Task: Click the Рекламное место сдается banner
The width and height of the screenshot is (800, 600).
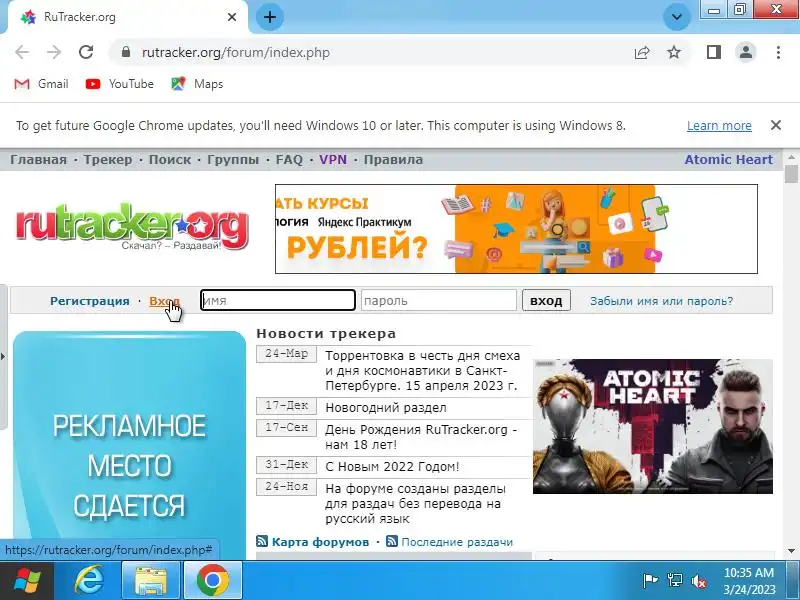Action: click(129, 445)
